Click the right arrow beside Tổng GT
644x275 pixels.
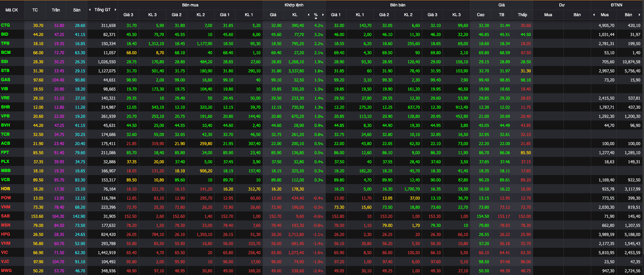click(x=115, y=10)
